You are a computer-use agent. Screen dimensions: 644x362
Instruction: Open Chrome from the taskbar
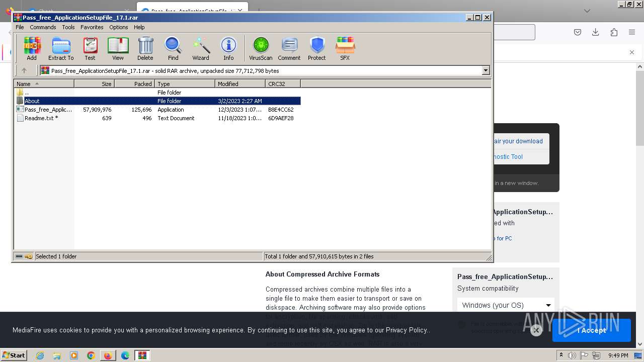pyautogui.click(x=91, y=355)
